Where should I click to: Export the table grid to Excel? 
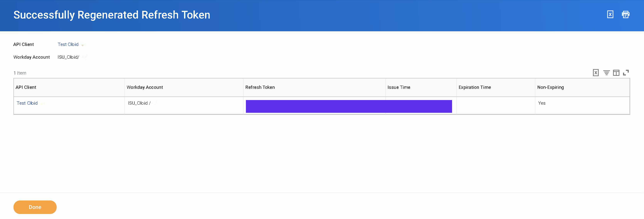click(x=596, y=73)
